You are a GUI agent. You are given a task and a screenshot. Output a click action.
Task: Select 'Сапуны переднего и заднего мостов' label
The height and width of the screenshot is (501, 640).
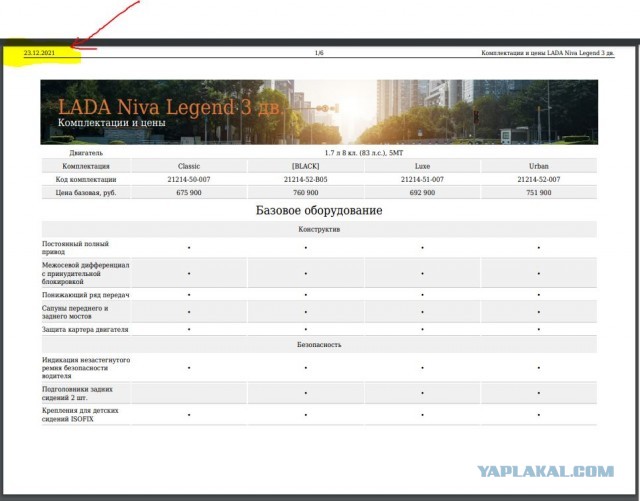coord(75,312)
